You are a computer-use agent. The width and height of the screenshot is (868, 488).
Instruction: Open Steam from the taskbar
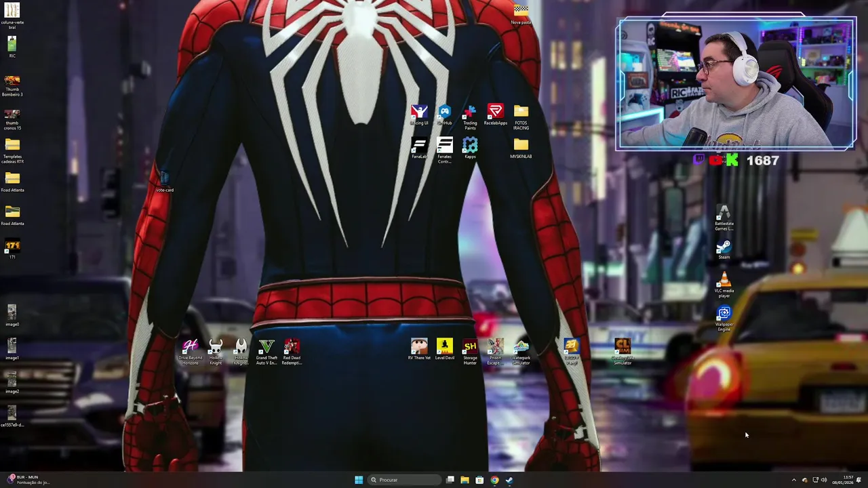[x=509, y=480]
